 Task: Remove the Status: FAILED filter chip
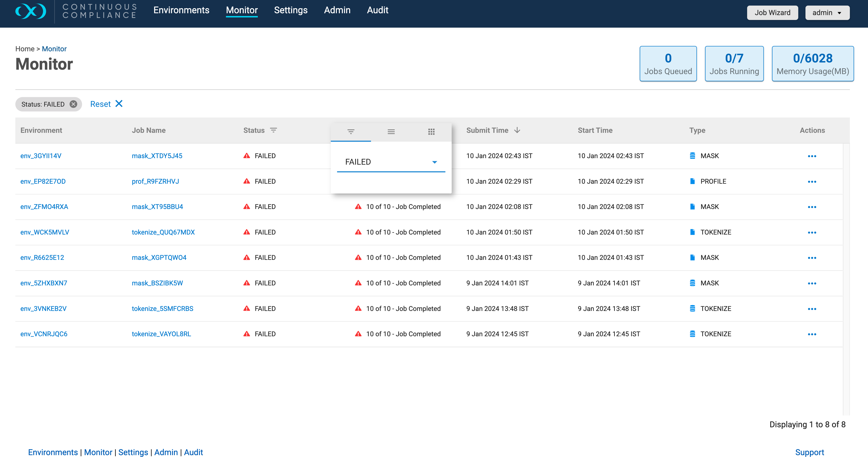coord(73,104)
